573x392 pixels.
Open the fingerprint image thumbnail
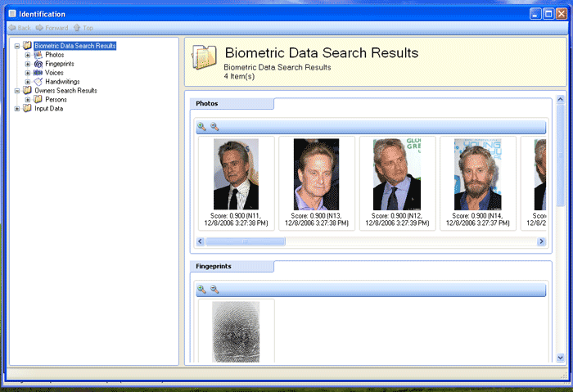pyautogui.click(x=236, y=331)
